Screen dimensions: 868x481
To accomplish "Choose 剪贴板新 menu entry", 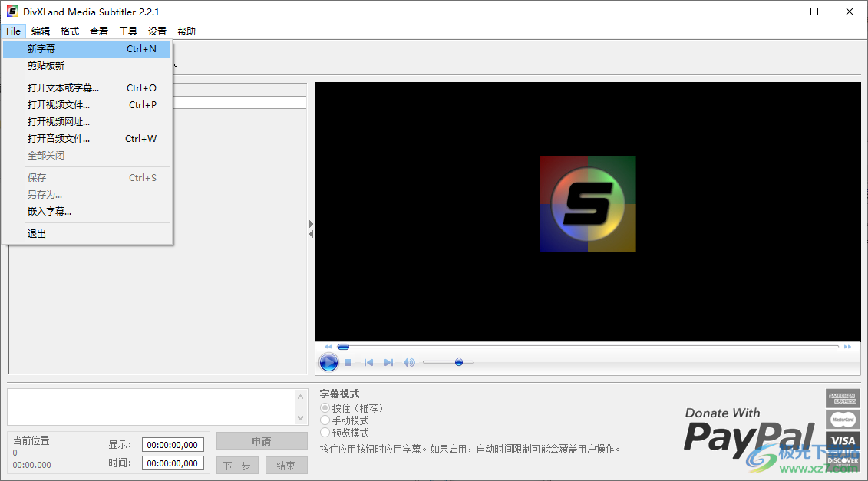I will click(87, 66).
